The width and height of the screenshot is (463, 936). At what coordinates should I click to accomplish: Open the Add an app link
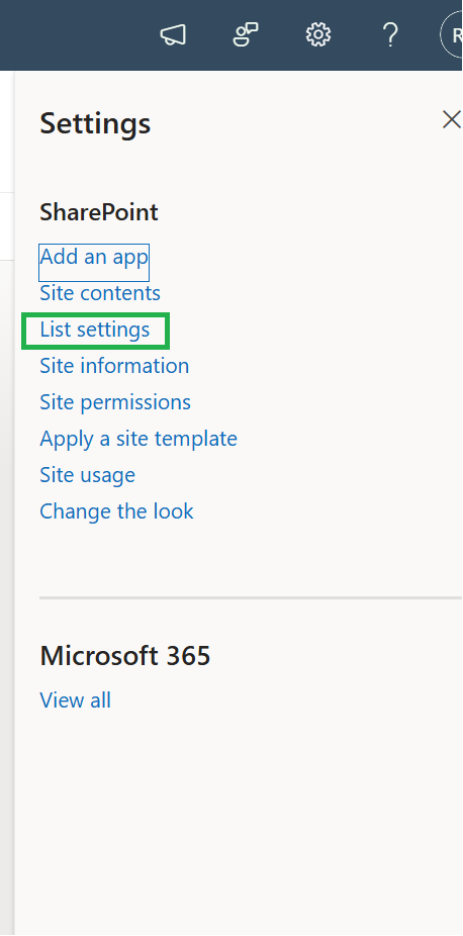pyautogui.click(x=94, y=257)
